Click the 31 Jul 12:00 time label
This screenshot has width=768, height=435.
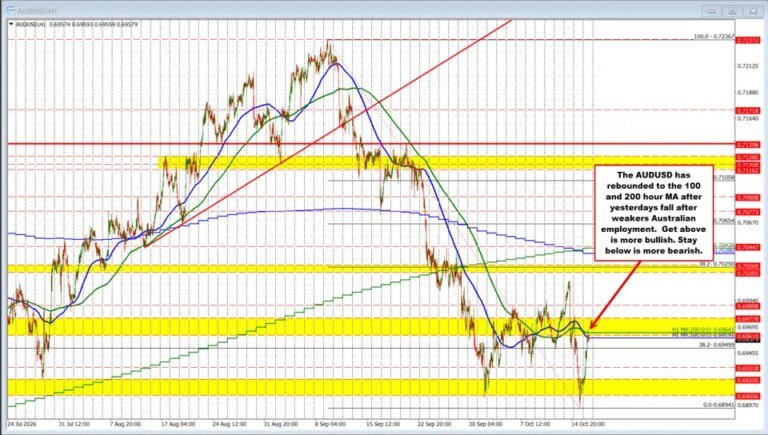[x=74, y=424]
